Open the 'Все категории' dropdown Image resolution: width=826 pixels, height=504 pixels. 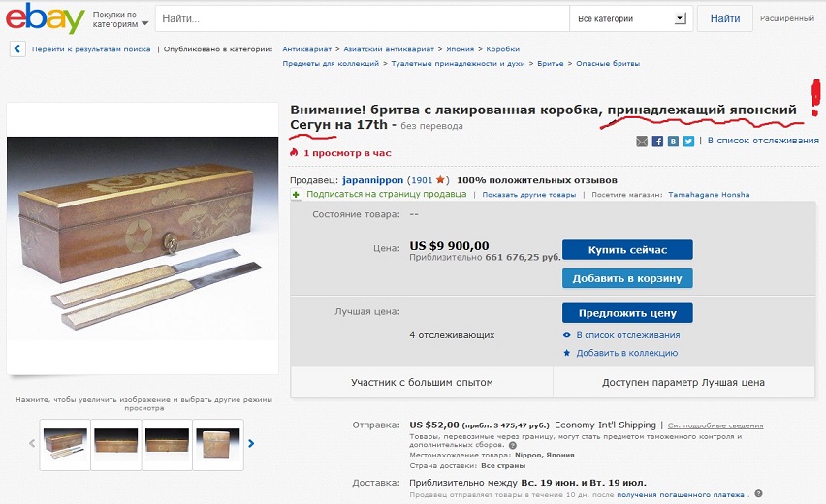631,18
